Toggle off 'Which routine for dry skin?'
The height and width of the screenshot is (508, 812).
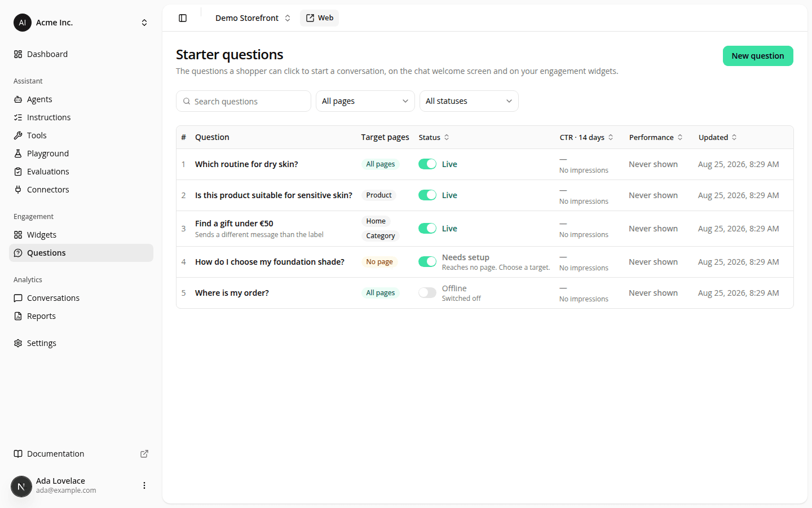coord(427,164)
